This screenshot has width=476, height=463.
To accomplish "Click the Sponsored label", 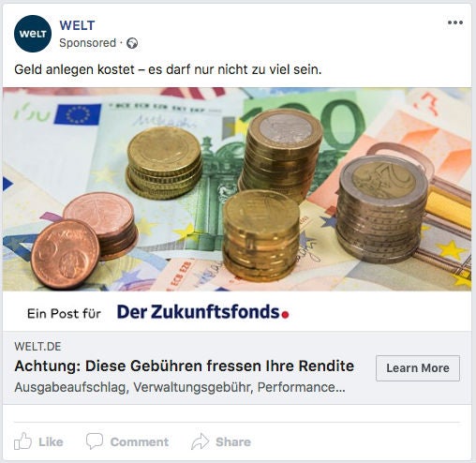I will (x=87, y=43).
